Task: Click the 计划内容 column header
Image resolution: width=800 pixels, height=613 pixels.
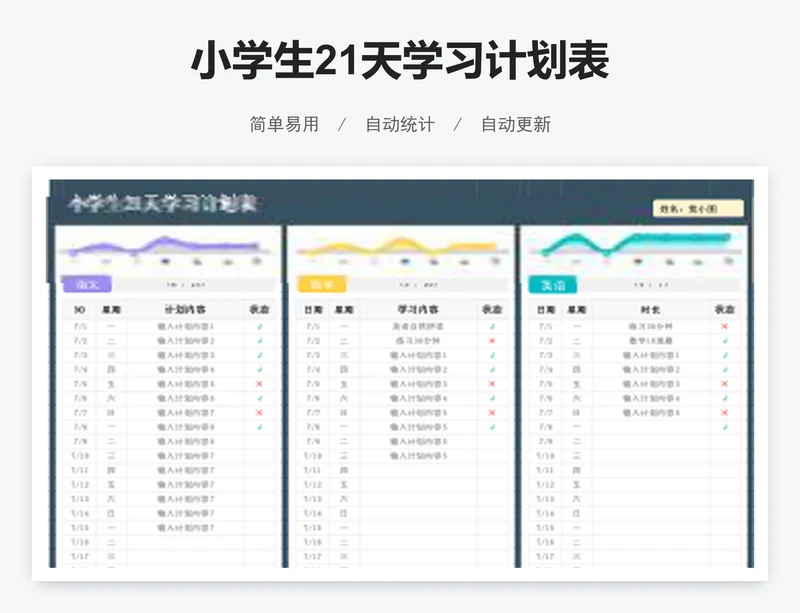Action: point(185,309)
